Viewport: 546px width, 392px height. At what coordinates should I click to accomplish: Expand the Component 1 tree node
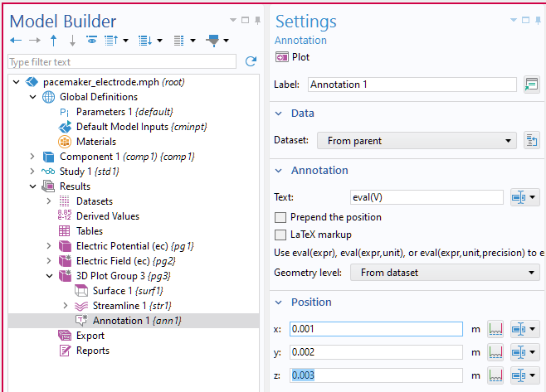[33, 157]
